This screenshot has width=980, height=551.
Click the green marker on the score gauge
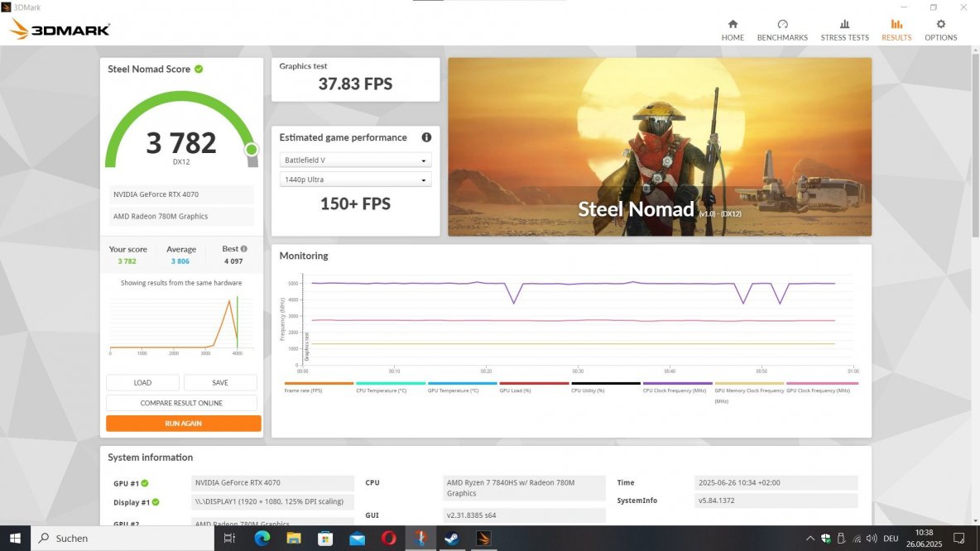pyautogui.click(x=251, y=150)
